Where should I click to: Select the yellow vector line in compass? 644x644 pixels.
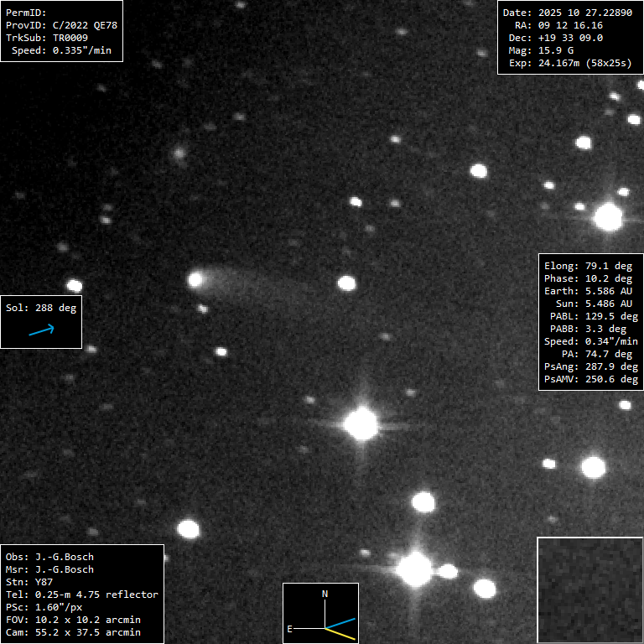point(341,634)
